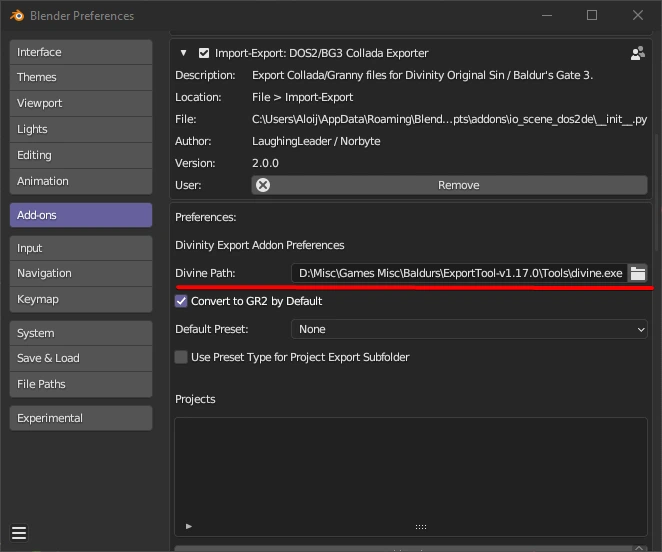Screen dimensions: 662x552
Task: Enable Use Preset Type for Project Export Subfolder
Action: 181,357
